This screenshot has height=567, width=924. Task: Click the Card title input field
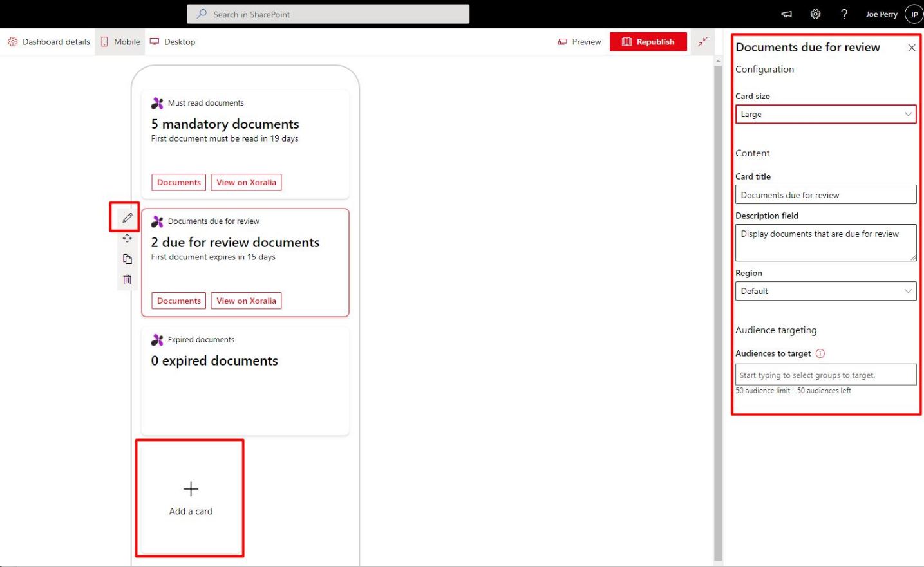pyautogui.click(x=825, y=194)
